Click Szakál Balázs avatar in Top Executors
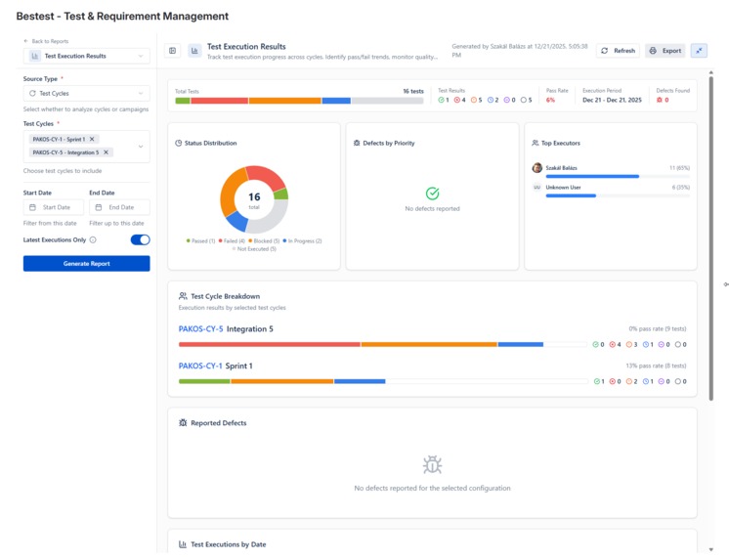The height and width of the screenshot is (560, 729). tap(537, 168)
